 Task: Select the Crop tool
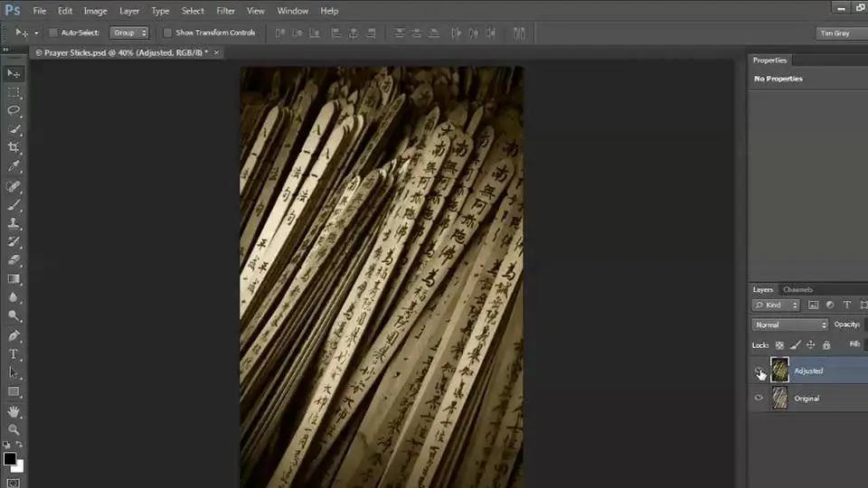pos(14,147)
